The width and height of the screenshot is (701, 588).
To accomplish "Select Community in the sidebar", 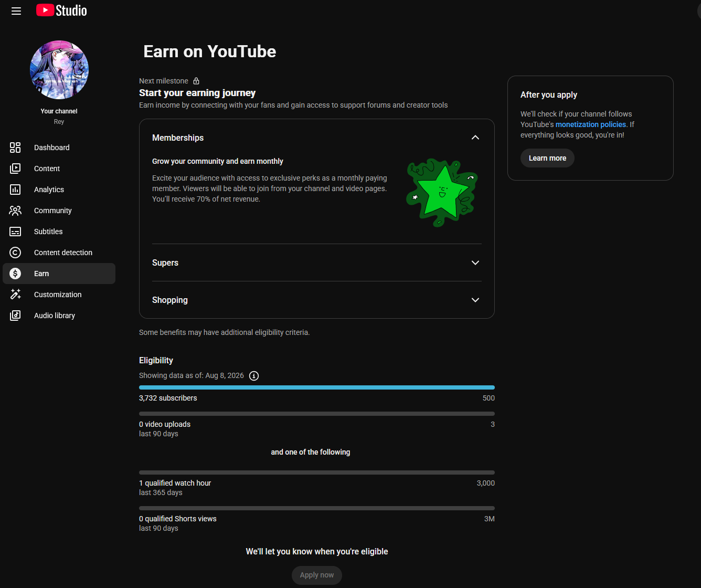I will (x=59, y=211).
